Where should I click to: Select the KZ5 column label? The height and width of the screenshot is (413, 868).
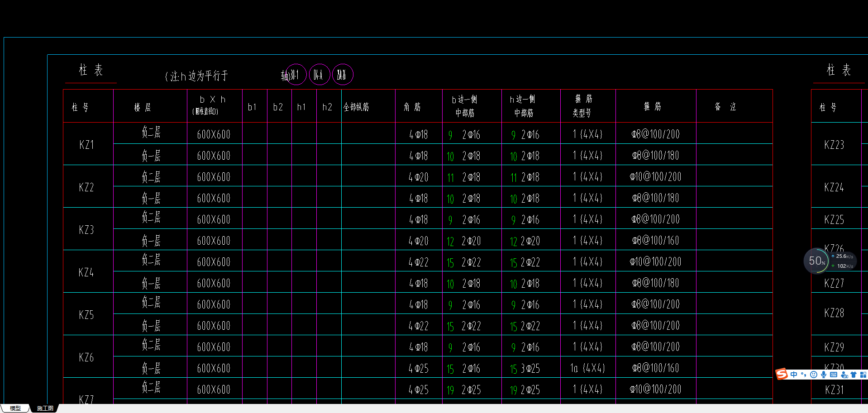point(86,315)
